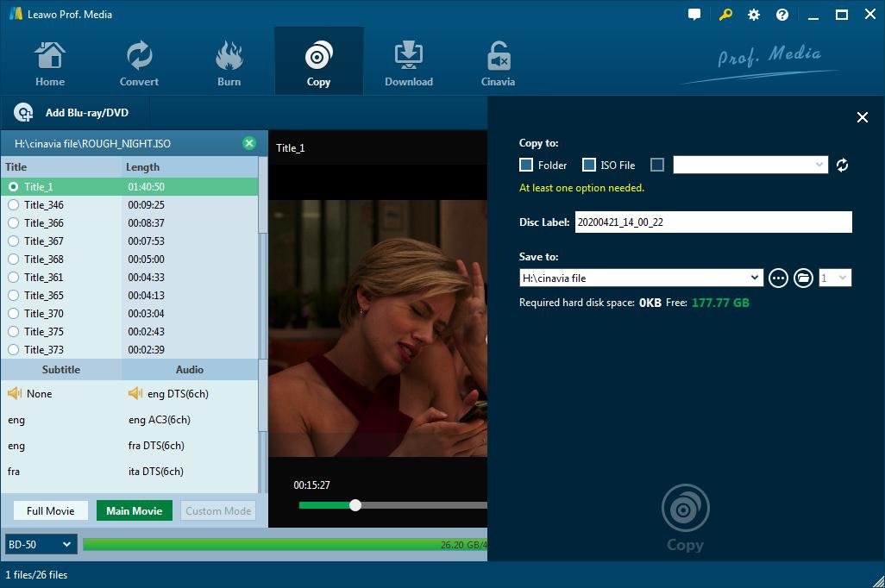Click the refresh drive icon

click(842, 165)
